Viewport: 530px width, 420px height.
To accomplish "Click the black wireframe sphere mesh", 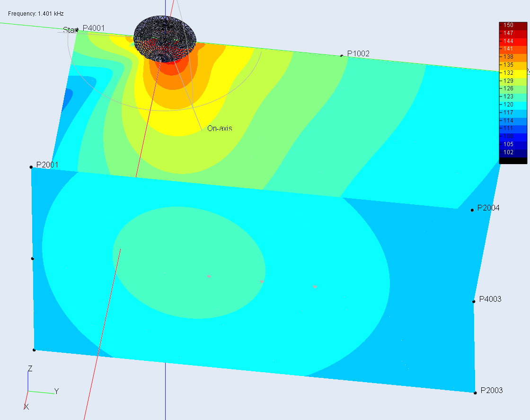I will click(165, 37).
